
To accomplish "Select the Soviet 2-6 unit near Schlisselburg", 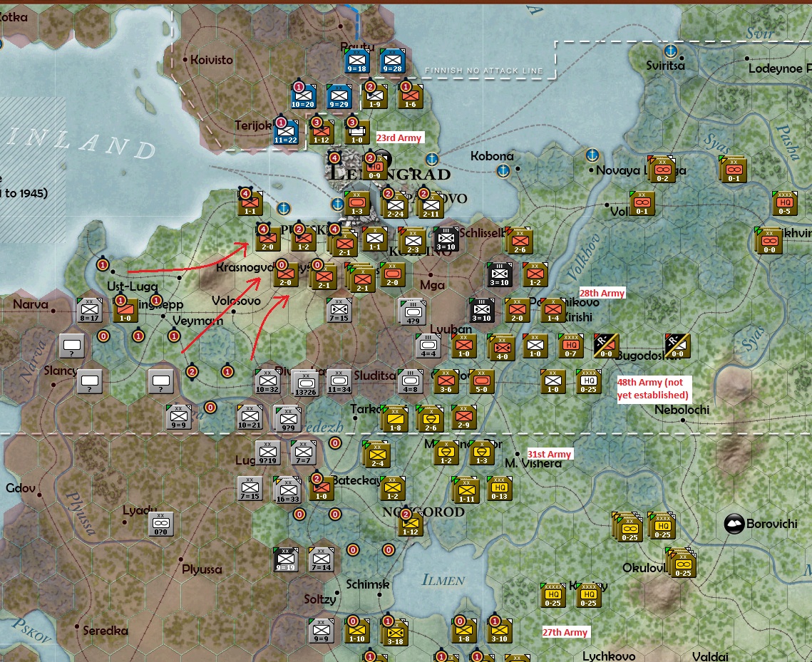I will click(x=520, y=241).
